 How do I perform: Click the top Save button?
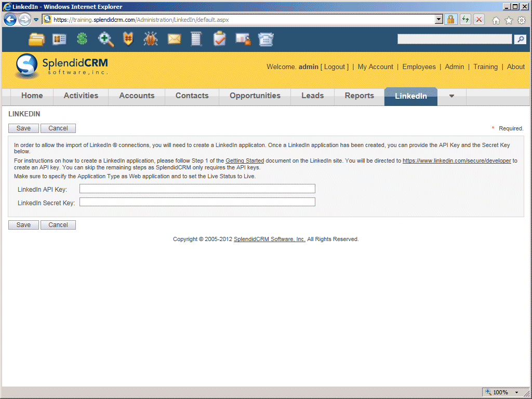pyautogui.click(x=23, y=128)
